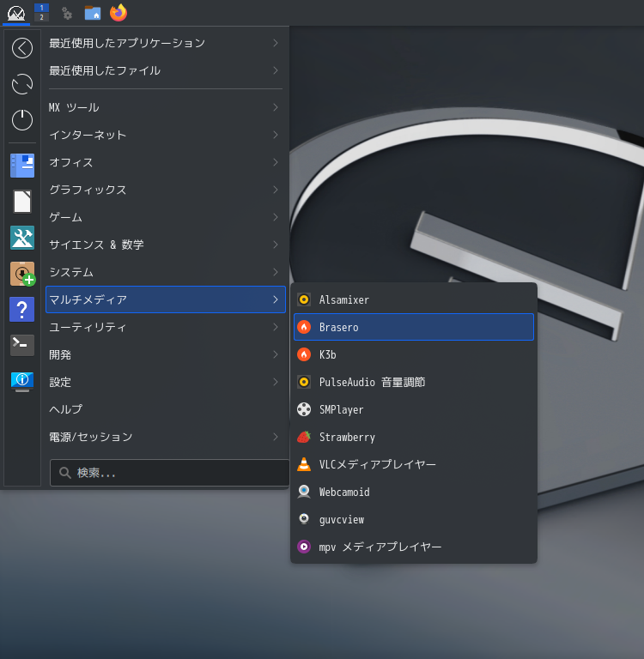Click the mpv purple play icon
This screenshot has width=644, height=659.
(x=304, y=547)
